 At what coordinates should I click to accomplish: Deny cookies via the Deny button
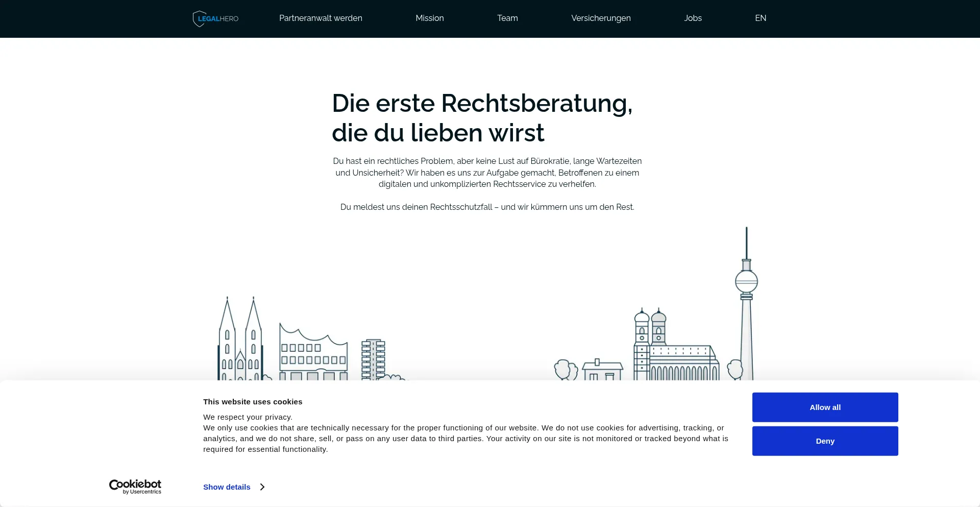(x=824, y=441)
